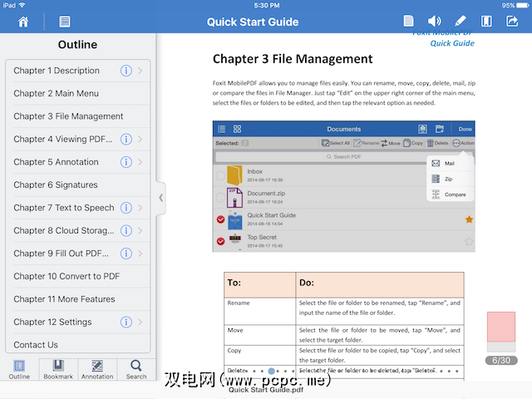Go to Chapter 10 Convert to PDF
The image size is (532, 399).
(78, 276)
